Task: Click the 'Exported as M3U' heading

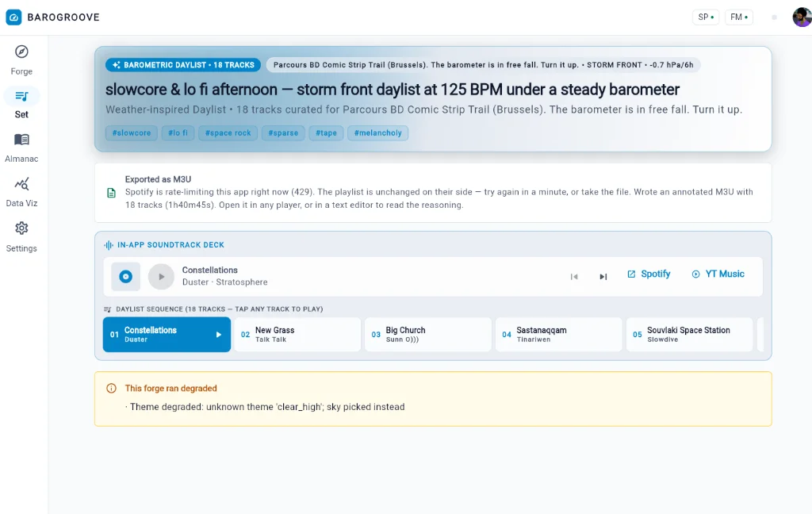Action: point(158,179)
